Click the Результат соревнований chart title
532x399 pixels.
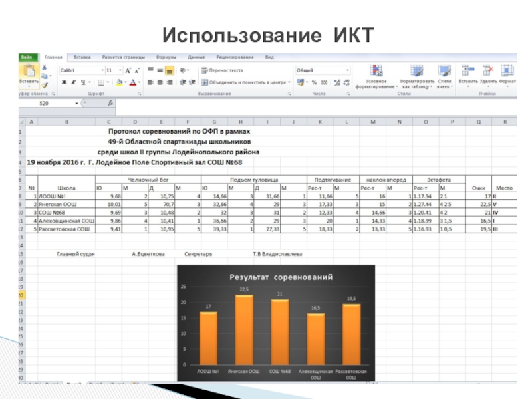(281, 277)
